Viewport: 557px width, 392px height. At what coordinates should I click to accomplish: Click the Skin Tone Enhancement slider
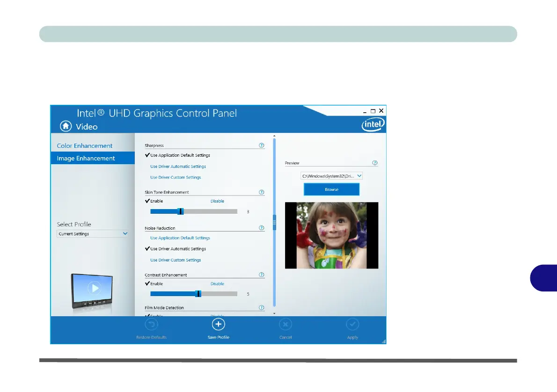tap(194, 211)
